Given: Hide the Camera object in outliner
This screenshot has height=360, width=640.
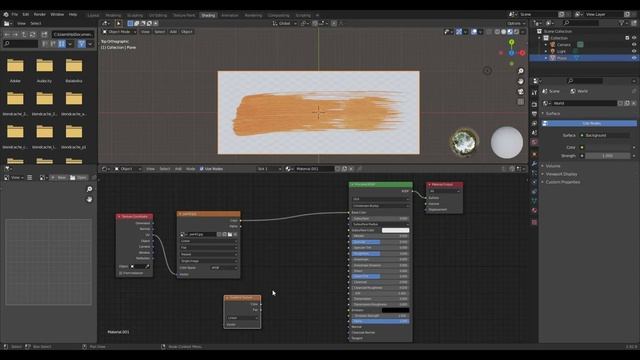Looking at the screenshot, I should [634, 44].
